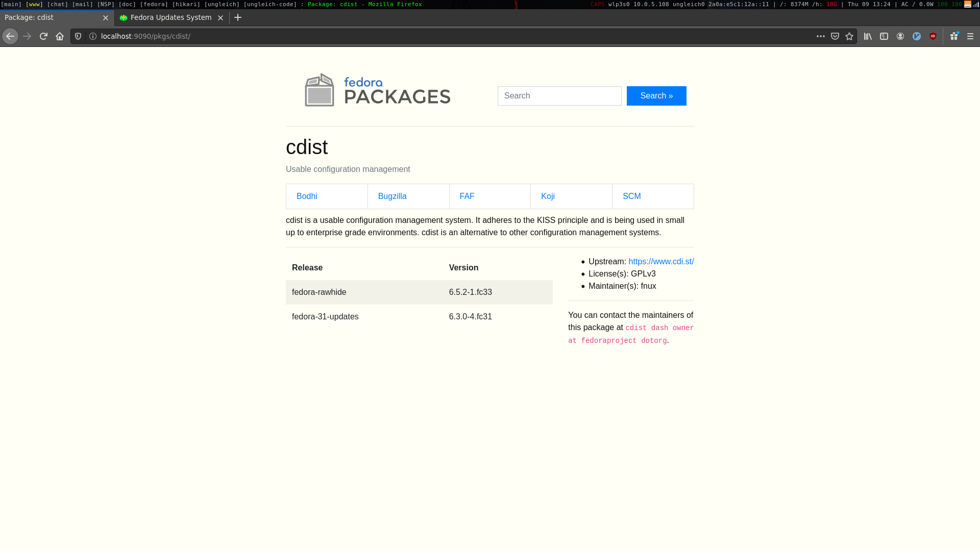Click the browser Back arrow button
980x551 pixels.
tap(10, 36)
